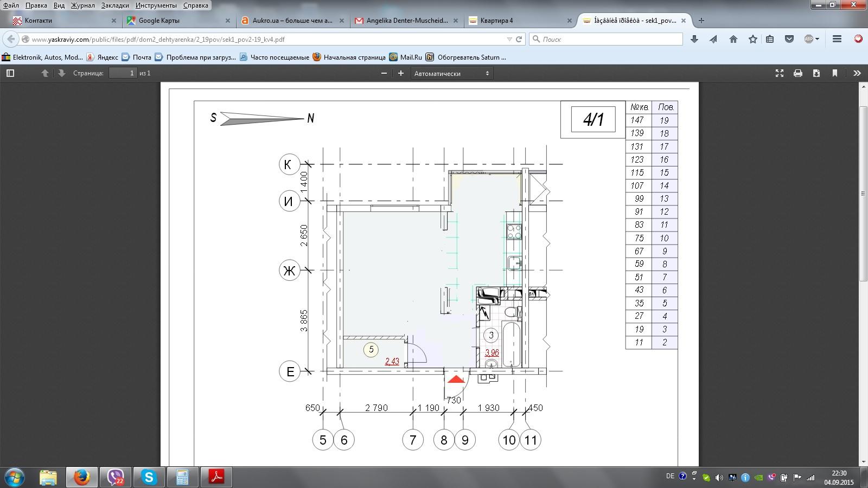Reload the current page
The width and height of the screenshot is (868, 488).
tap(519, 39)
